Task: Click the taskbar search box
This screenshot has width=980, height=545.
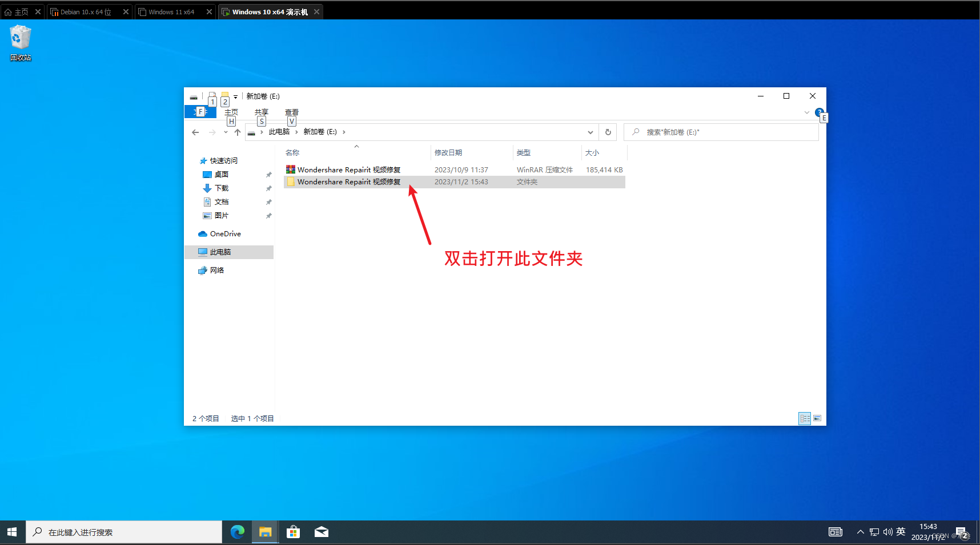Action: [x=124, y=532]
